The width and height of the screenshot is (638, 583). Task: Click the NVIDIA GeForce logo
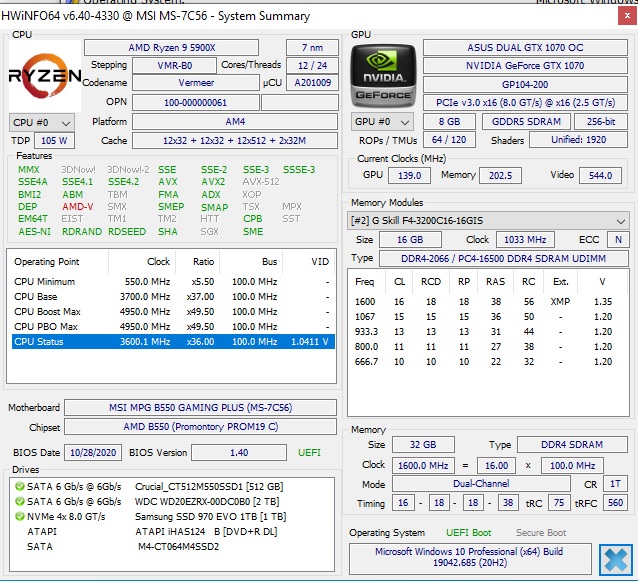(383, 76)
